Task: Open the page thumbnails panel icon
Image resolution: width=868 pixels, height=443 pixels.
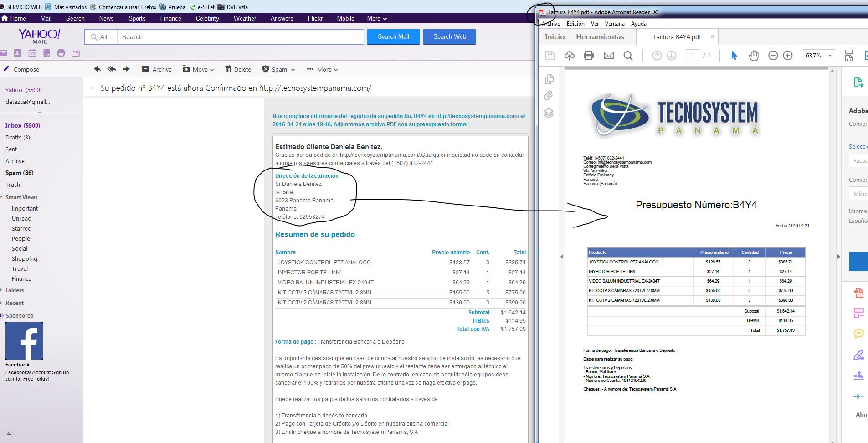Action: tap(549, 79)
